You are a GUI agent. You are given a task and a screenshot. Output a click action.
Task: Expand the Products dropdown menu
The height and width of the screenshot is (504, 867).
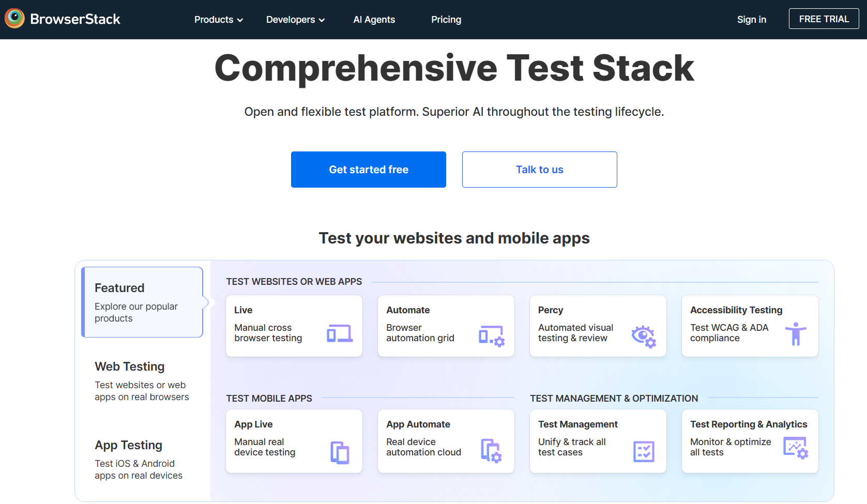[218, 20]
